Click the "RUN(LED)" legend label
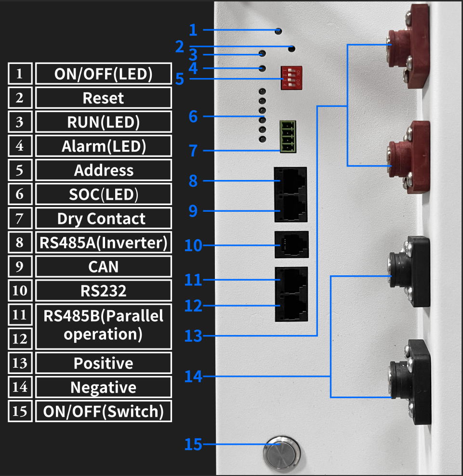Image resolution: width=463 pixels, height=476 pixels. [x=104, y=122]
